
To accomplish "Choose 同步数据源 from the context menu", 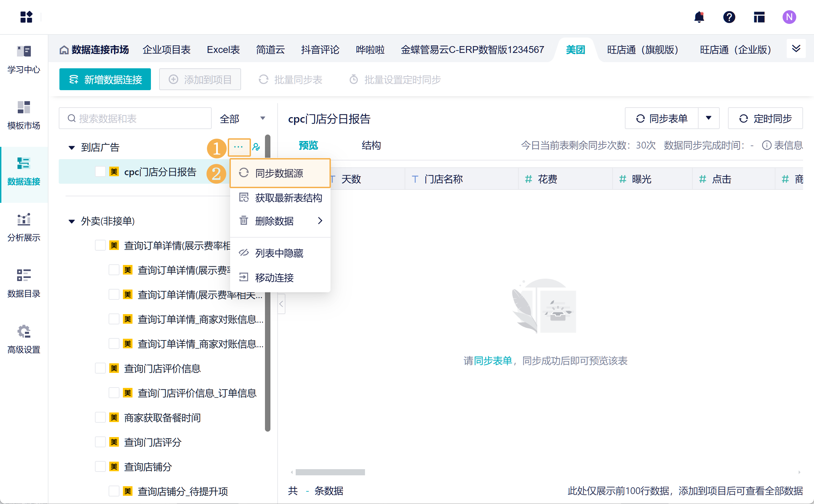I will 279,173.
